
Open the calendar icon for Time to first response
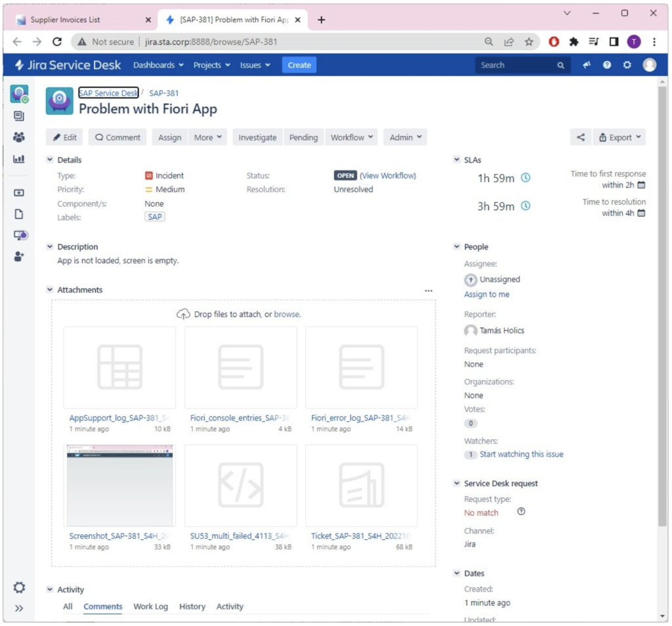pyautogui.click(x=641, y=184)
